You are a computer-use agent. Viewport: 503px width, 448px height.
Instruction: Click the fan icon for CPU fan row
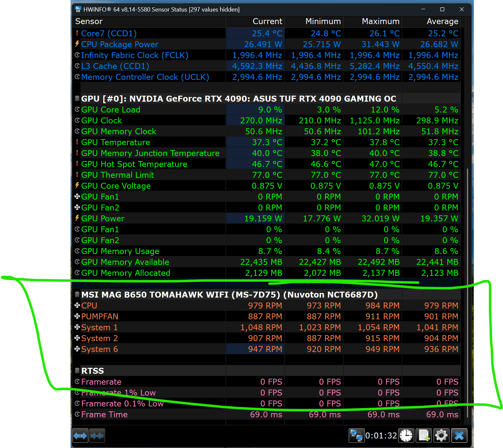[x=77, y=305]
